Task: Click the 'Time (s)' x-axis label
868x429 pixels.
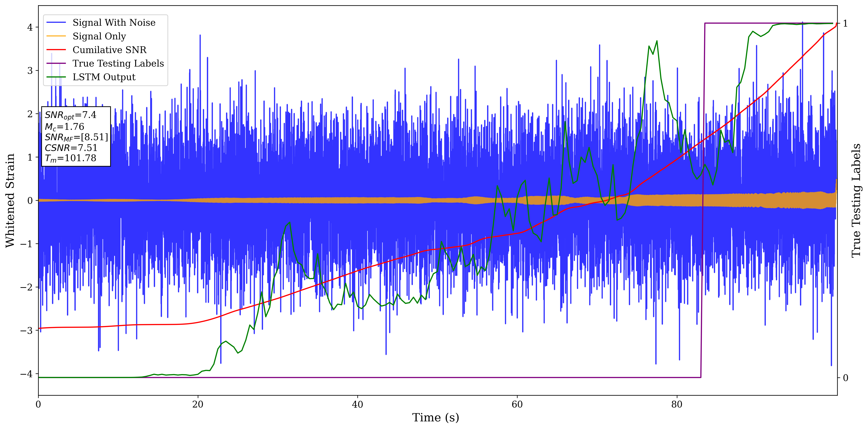Action: click(435, 418)
